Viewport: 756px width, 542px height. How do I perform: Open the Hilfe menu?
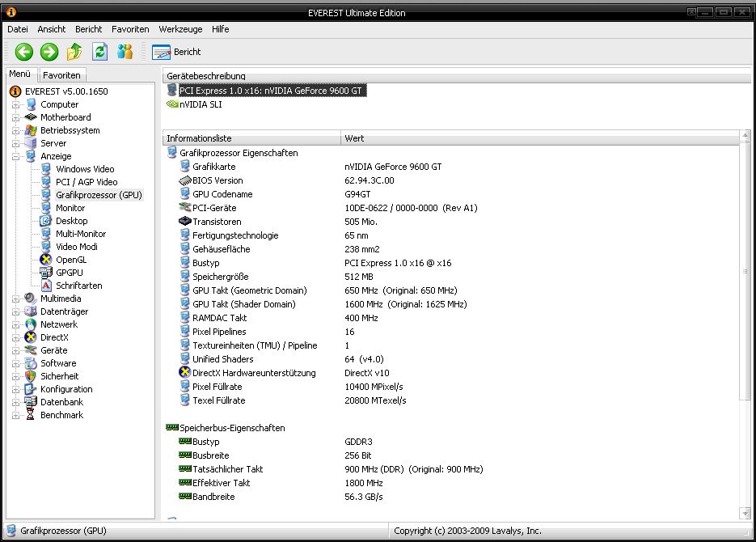pyautogui.click(x=221, y=29)
